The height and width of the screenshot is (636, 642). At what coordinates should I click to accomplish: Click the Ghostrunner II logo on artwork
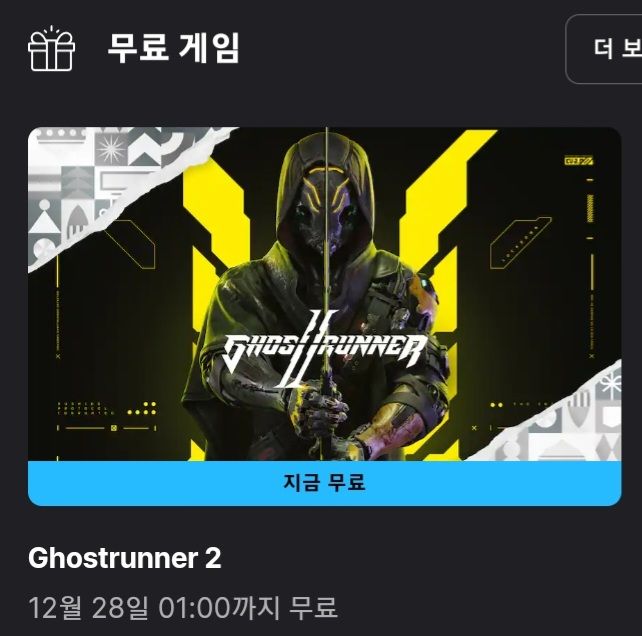(323, 350)
